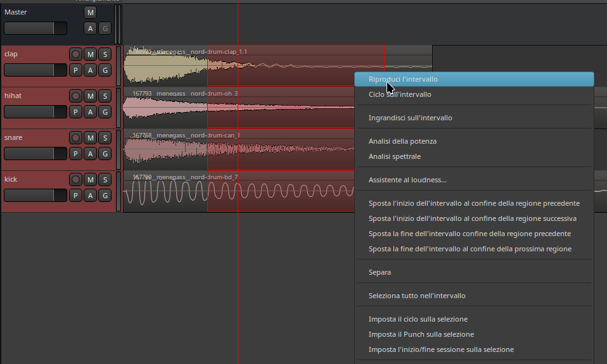Click 'Separa' in the context menu

pyautogui.click(x=380, y=272)
